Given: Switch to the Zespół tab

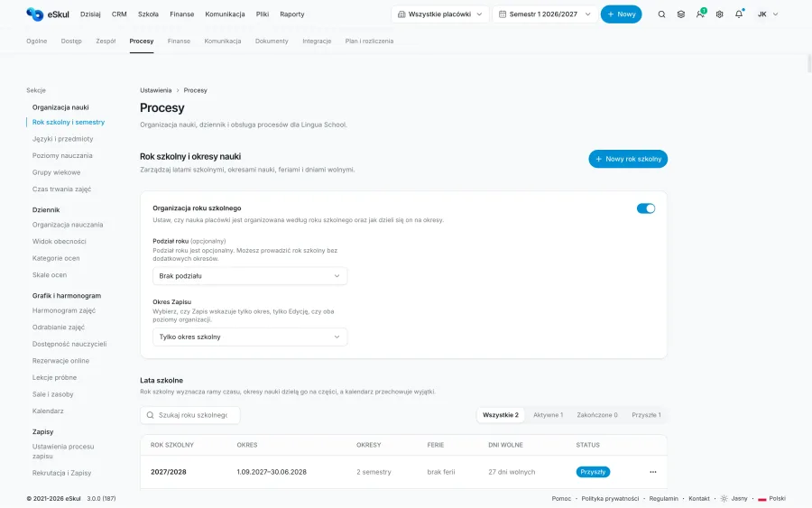Looking at the screenshot, I should click(106, 41).
